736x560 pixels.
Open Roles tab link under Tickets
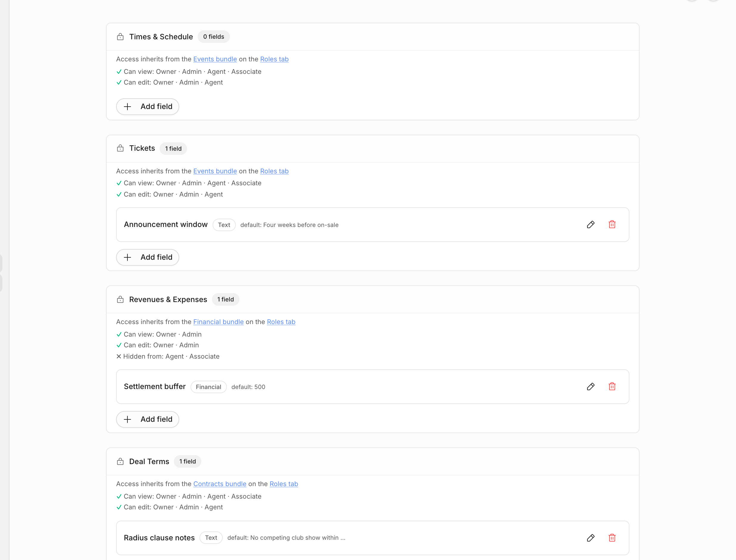pyautogui.click(x=274, y=171)
